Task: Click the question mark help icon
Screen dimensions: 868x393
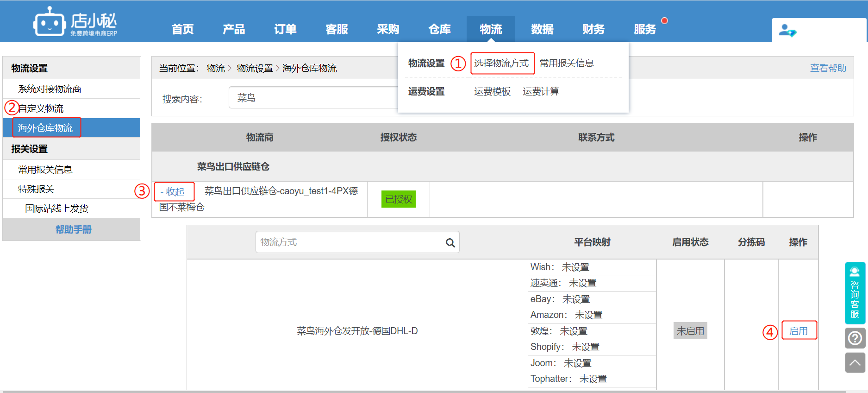Action: (855, 338)
